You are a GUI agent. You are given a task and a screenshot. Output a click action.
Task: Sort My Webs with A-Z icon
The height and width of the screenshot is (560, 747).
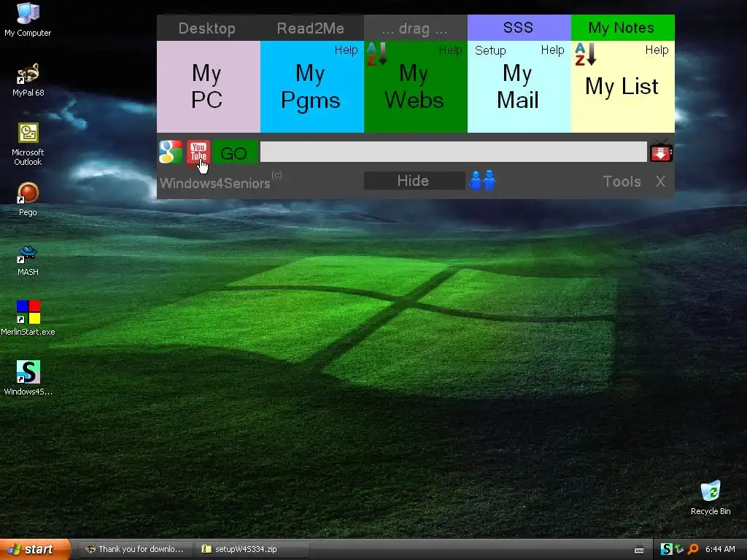376,54
